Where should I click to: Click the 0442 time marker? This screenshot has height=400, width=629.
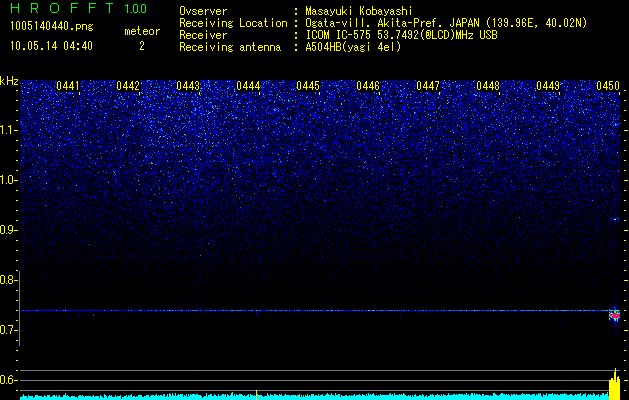click(128, 86)
